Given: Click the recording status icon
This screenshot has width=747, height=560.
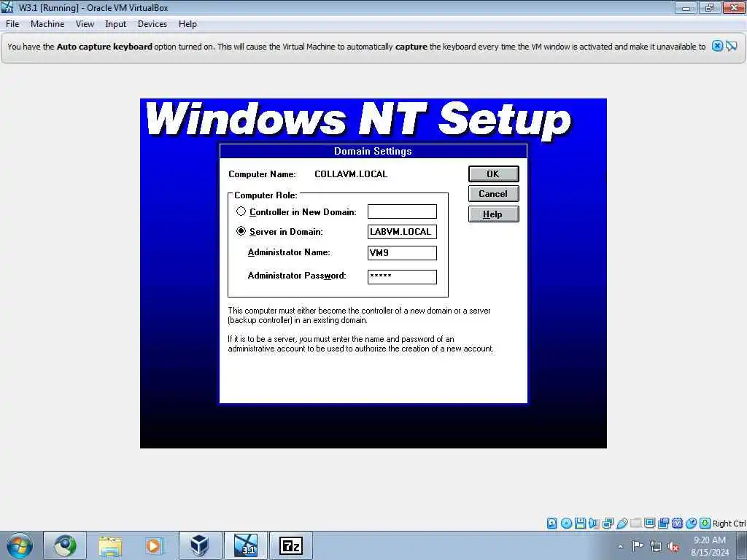Looking at the screenshot, I should pyautogui.click(x=663, y=524).
